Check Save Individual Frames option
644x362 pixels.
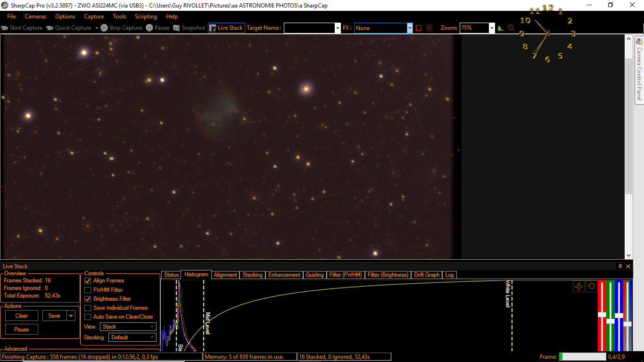[88, 308]
